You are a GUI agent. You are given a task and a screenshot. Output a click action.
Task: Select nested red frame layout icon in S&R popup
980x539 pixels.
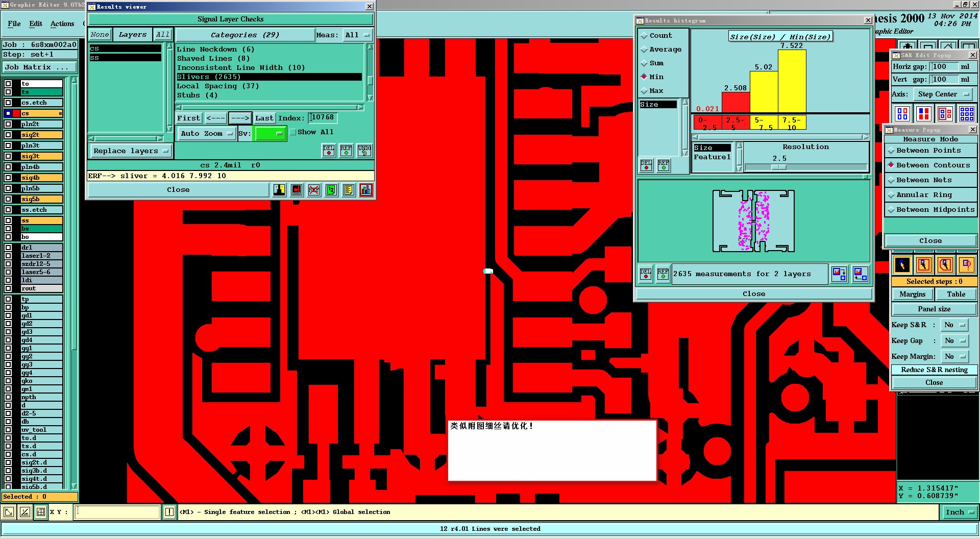945,113
